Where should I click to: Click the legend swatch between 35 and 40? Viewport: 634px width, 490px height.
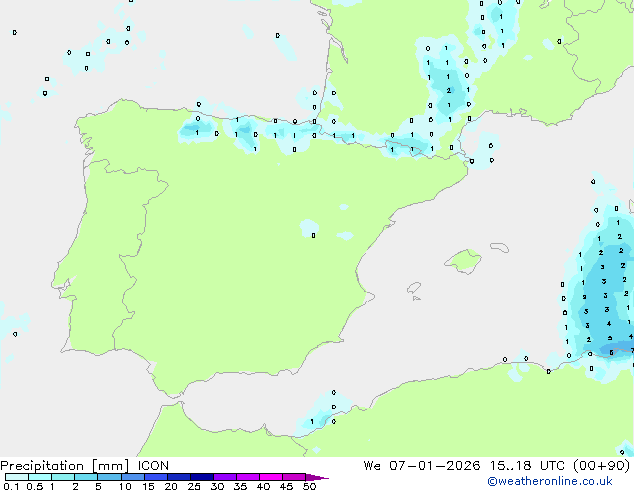point(248,477)
